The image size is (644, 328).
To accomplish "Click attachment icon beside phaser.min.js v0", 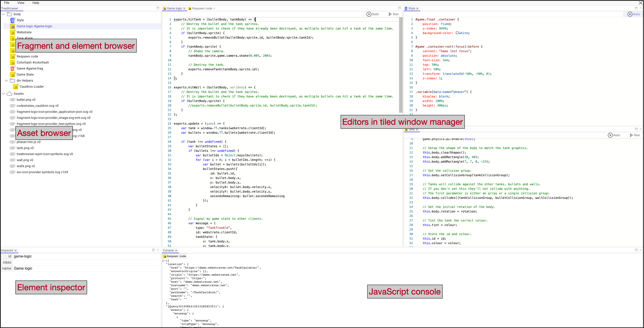I will (x=12, y=142).
